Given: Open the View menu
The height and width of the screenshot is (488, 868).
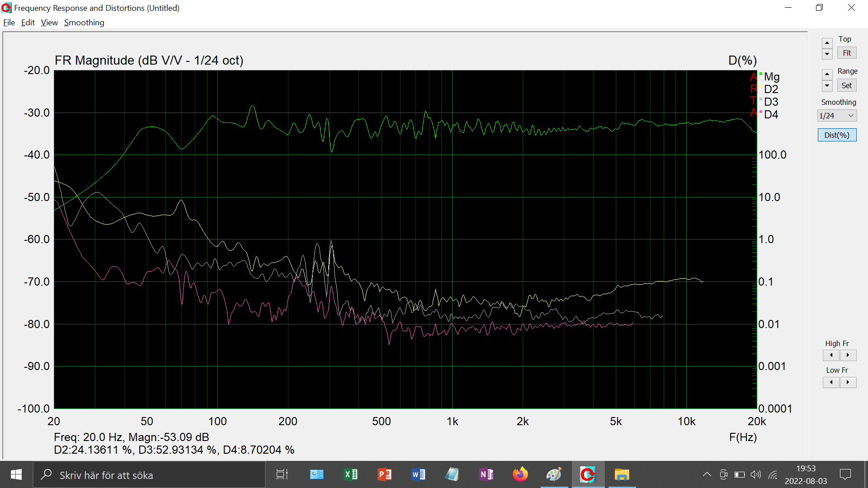Looking at the screenshot, I should coord(49,23).
